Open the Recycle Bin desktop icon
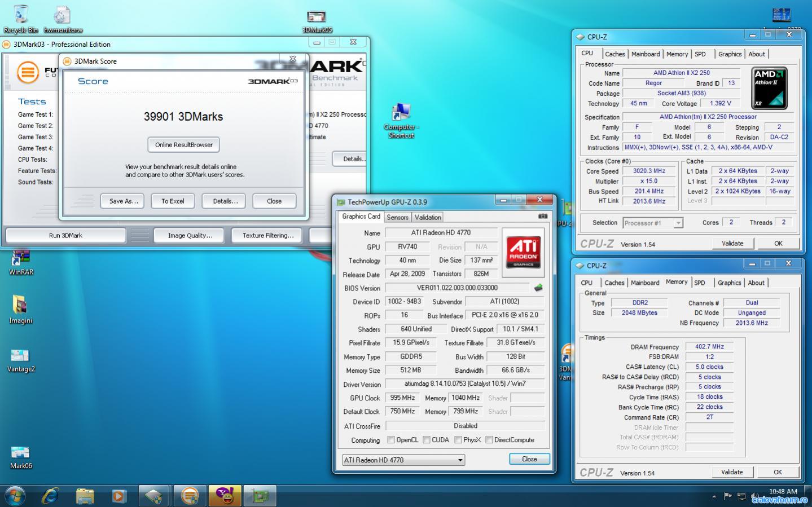The height and width of the screenshot is (507, 812). (x=21, y=19)
